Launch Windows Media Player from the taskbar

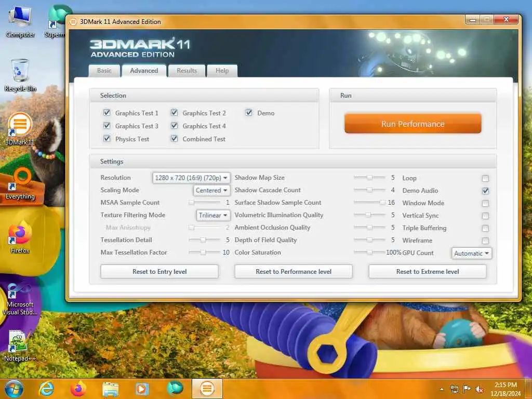pos(142,389)
